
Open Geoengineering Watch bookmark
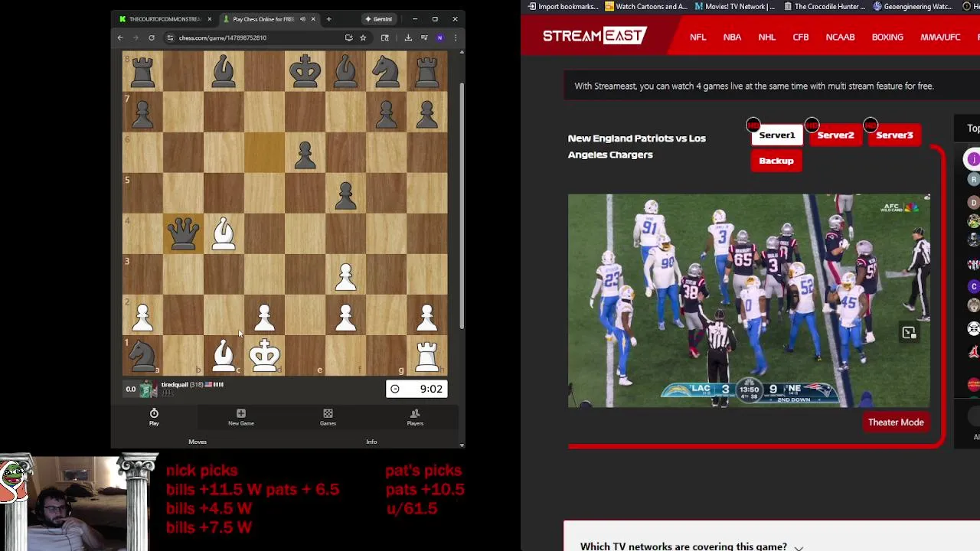[x=913, y=7]
